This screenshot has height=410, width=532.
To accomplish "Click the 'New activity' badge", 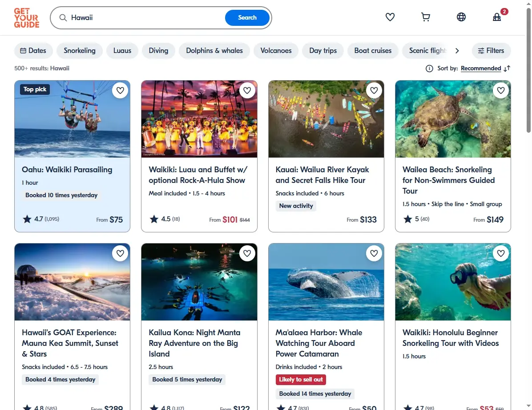I will pyautogui.click(x=296, y=206).
